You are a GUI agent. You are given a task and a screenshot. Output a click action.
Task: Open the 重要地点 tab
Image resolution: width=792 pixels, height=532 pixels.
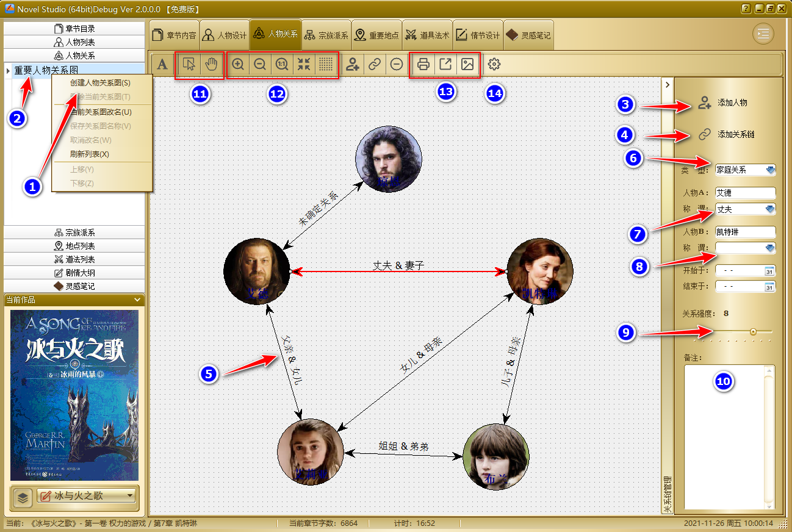coord(376,35)
